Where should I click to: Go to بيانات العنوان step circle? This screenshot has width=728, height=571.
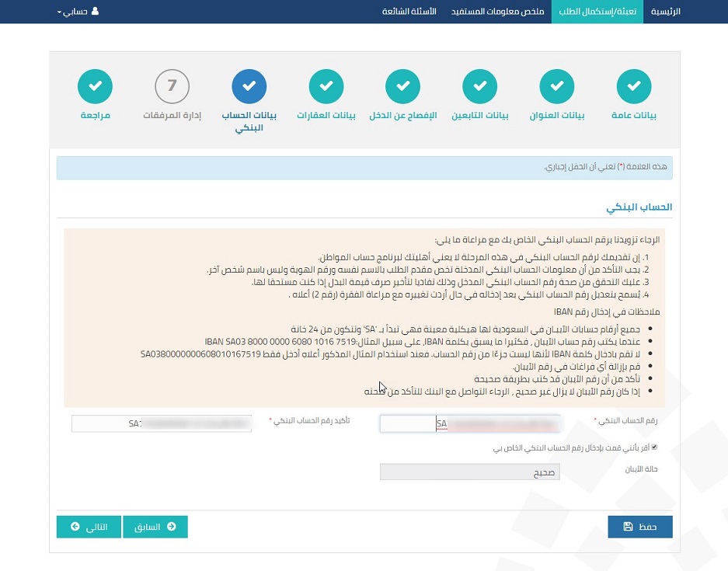pyautogui.click(x=556, y=86)
